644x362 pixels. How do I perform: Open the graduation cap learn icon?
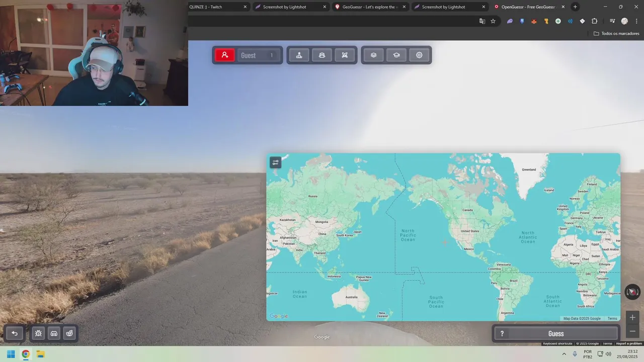coord(396,55)
